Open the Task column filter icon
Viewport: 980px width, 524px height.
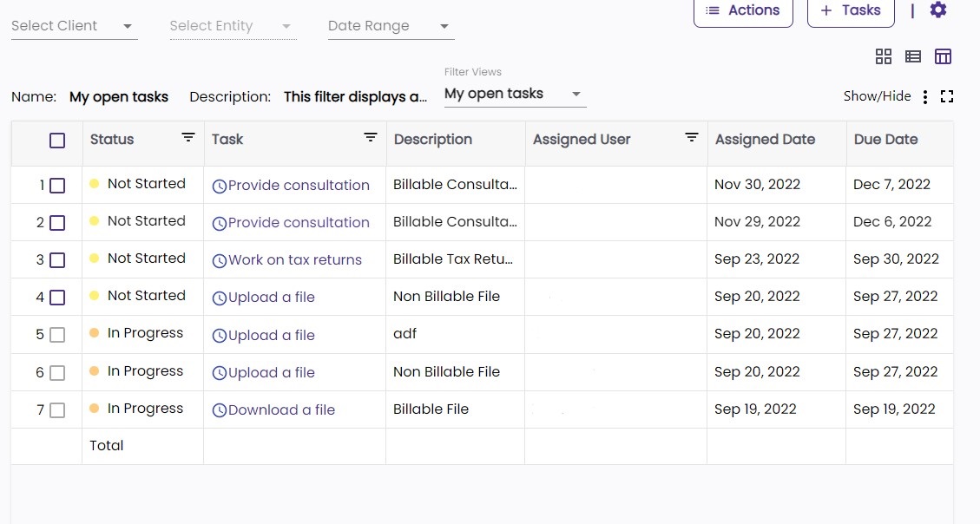pyautogui.click(x=370, y=138)
